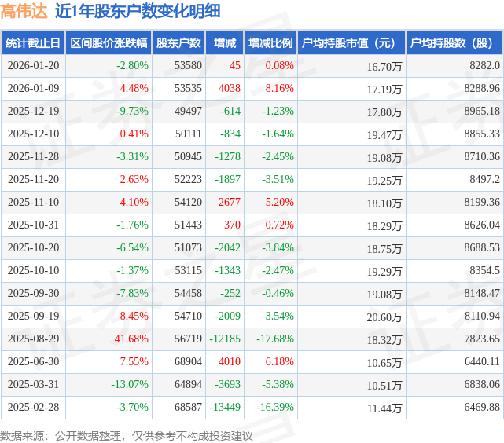Click the price change value -9.73%

pyautogui.click(x=132, y=111)
